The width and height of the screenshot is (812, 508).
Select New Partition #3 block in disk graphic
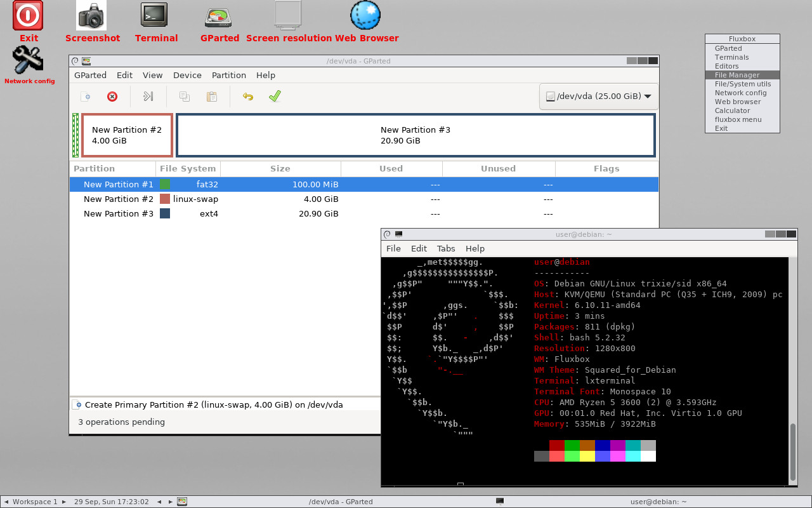[416, 135]
